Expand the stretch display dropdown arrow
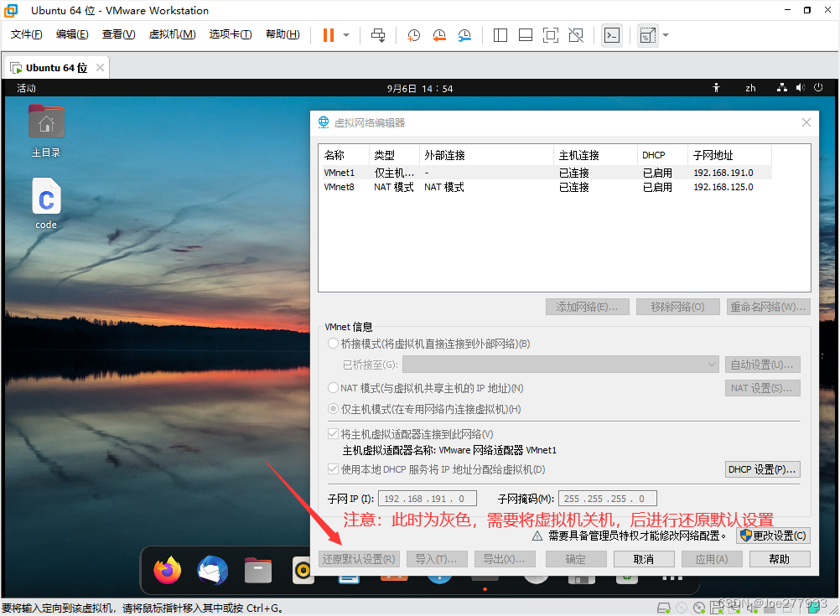Image resolution: width=840 pixels, height=616 pixels. [666, 35]
